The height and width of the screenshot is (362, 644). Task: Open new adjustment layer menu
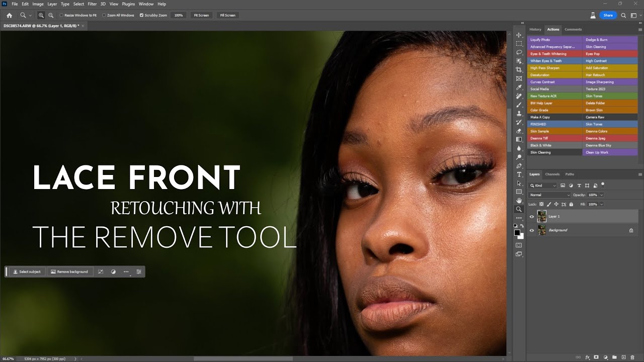pos(605,357)
